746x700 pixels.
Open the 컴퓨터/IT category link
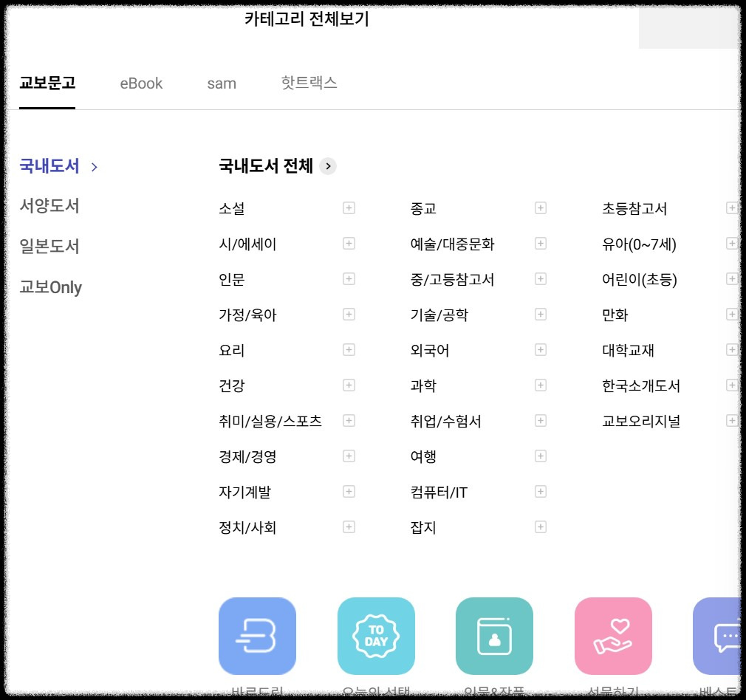click(439, 493)
